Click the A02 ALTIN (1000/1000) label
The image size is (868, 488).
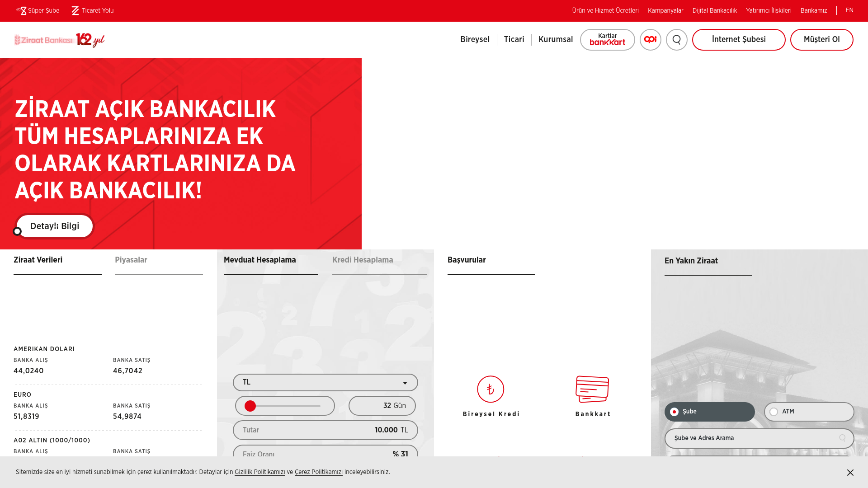[x=52, y=441]
